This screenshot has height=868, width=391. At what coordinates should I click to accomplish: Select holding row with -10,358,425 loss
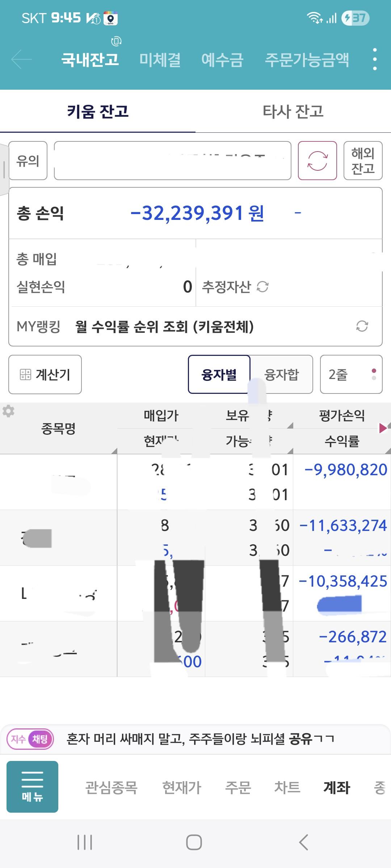(x=195, y=593)
